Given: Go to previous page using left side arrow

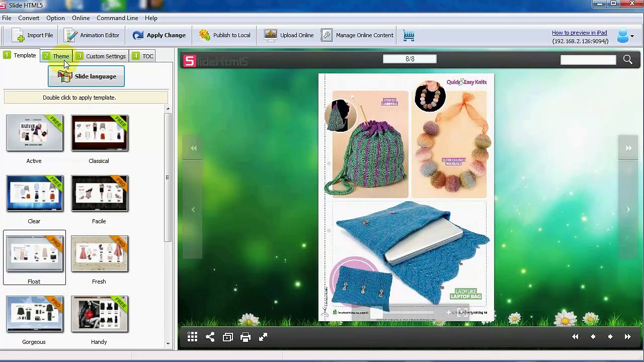Looking at the screenshot, I should click(x=193, y=210).
